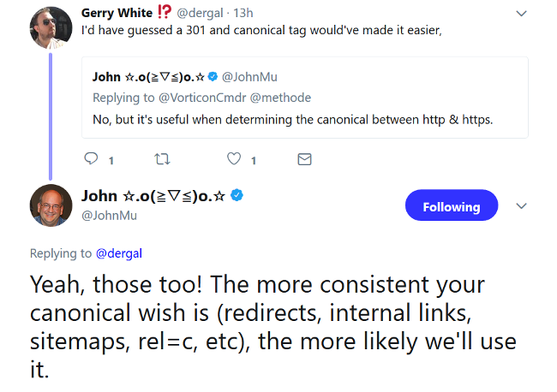This screenshot has height=392, width=557.
Task: Open John's large profile avatar
Action: click(x=51, y=206)
